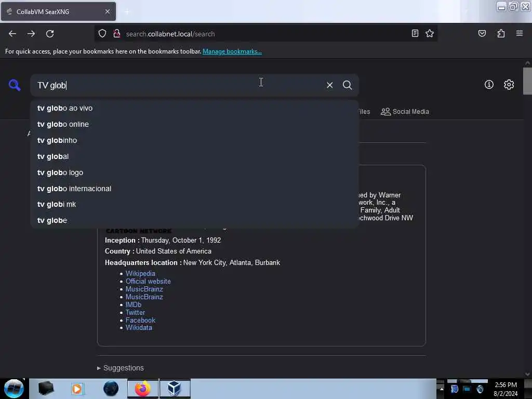Click the browser Forward arrow
The height and width of the screenshot is (399, 532).
click(x=31, y=34)
